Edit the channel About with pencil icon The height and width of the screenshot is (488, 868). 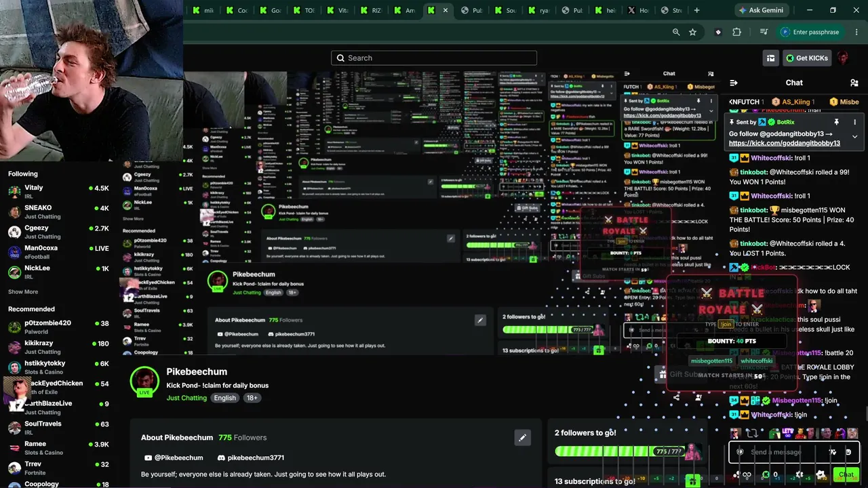click(522, 438)
